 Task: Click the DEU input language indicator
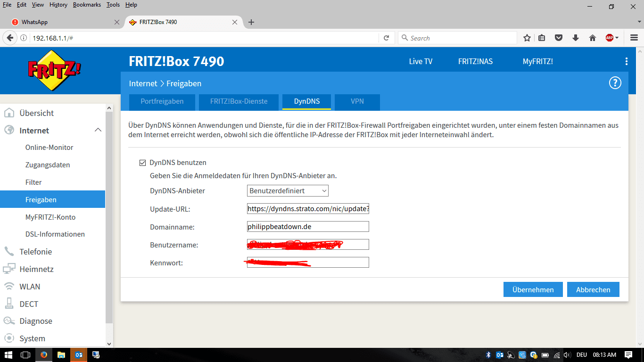(x=582, y=355)
